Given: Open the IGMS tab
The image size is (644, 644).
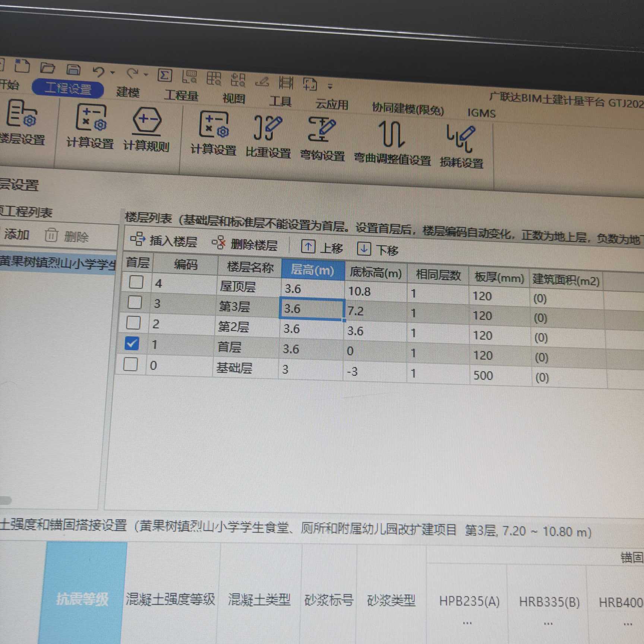Looking at the screenshot, I should pyautogui.click(x=482, y=113).
